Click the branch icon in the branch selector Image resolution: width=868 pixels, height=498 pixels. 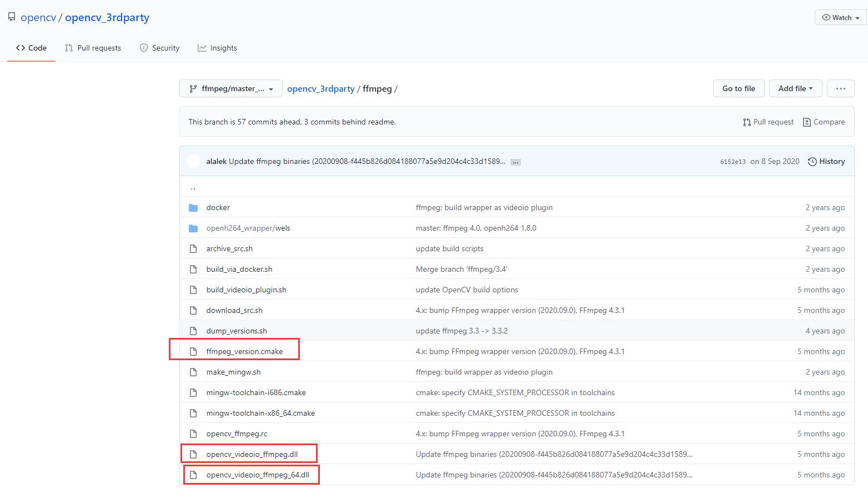[193, 88]
